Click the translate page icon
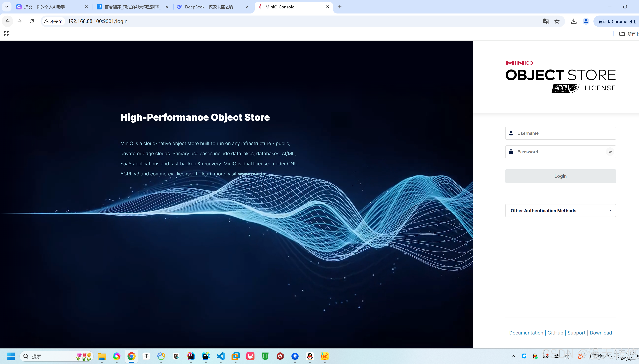Viewport: 639px width, 364px height. 546,21
